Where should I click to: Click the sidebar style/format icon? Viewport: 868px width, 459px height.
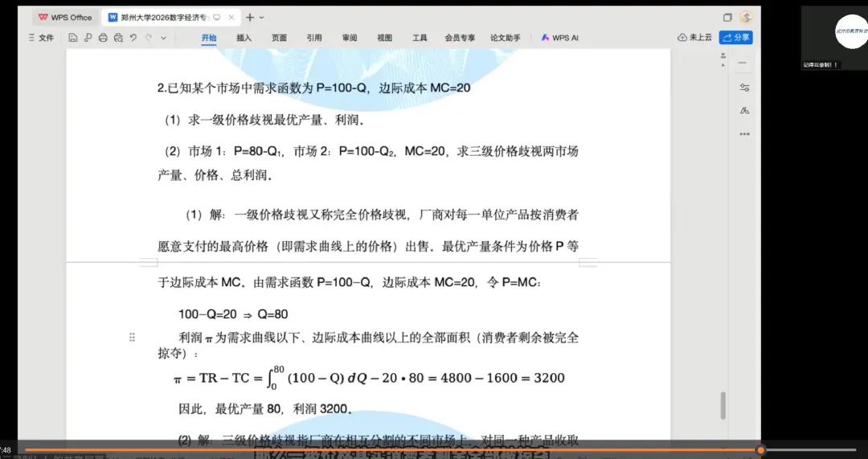(744, 111)
